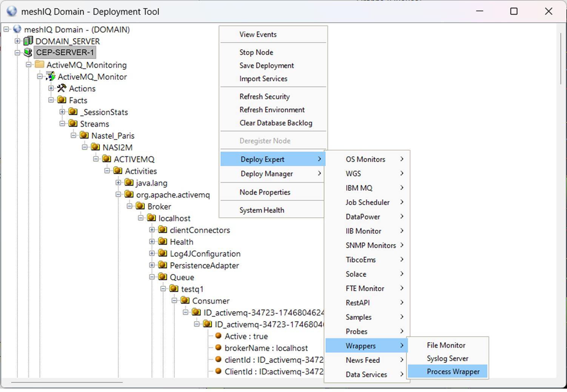567x392 pixels.
Task: Select System Health
Action: click(x=272, y=210)
